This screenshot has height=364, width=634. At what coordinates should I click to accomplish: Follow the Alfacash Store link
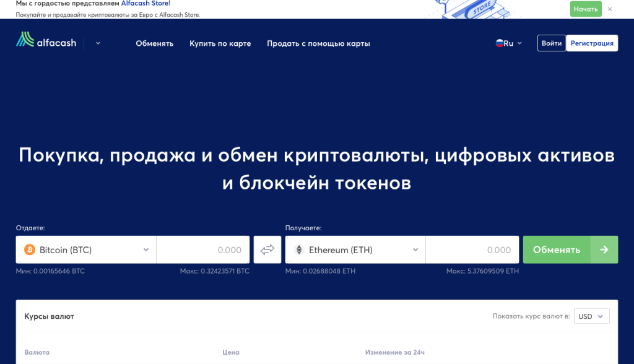145,3
